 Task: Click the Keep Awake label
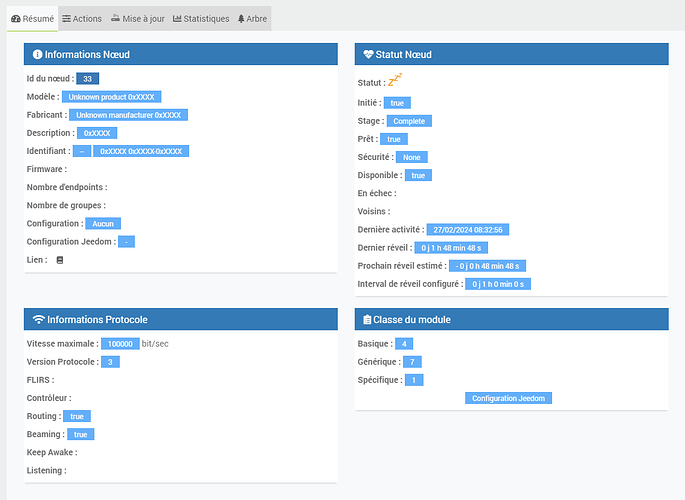click(x=52, y=452)
